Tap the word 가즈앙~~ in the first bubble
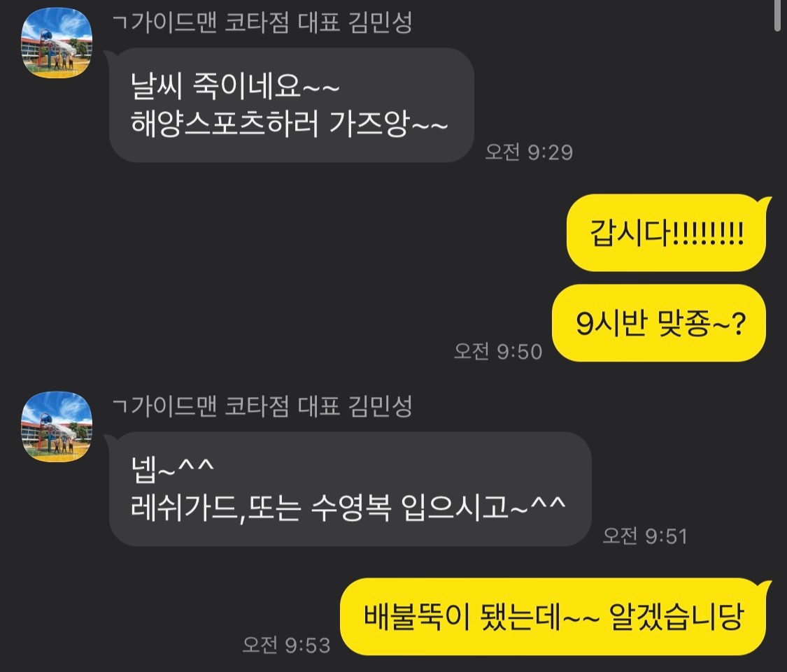This screenshot has height=672, width=787. tap(388, 124)
